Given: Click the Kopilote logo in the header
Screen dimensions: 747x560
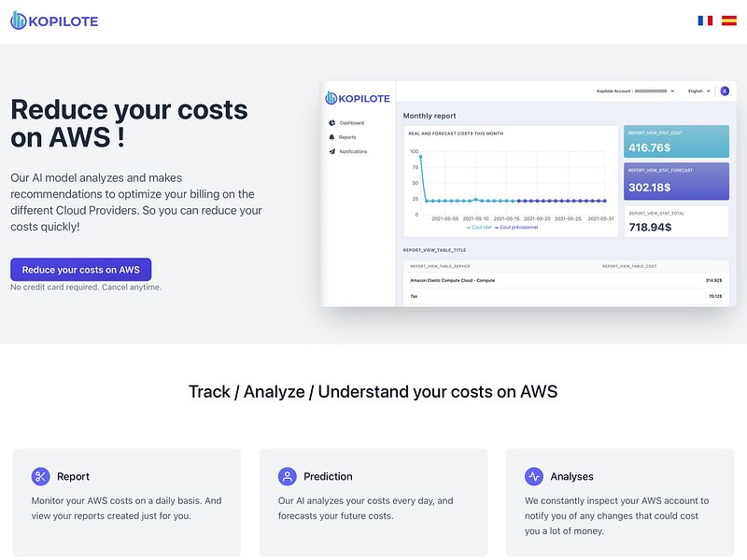Looking at the screenshot, I should [54, 21].
